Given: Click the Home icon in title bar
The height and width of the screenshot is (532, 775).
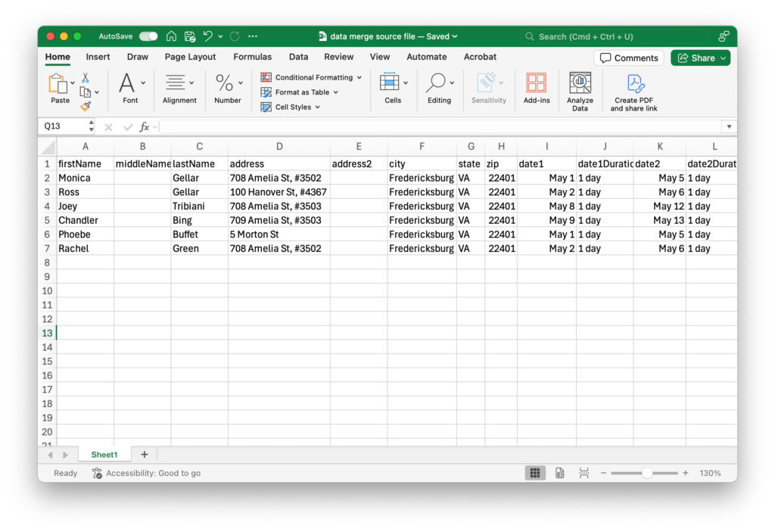Looking at the screenshot, I should (171, 36).
